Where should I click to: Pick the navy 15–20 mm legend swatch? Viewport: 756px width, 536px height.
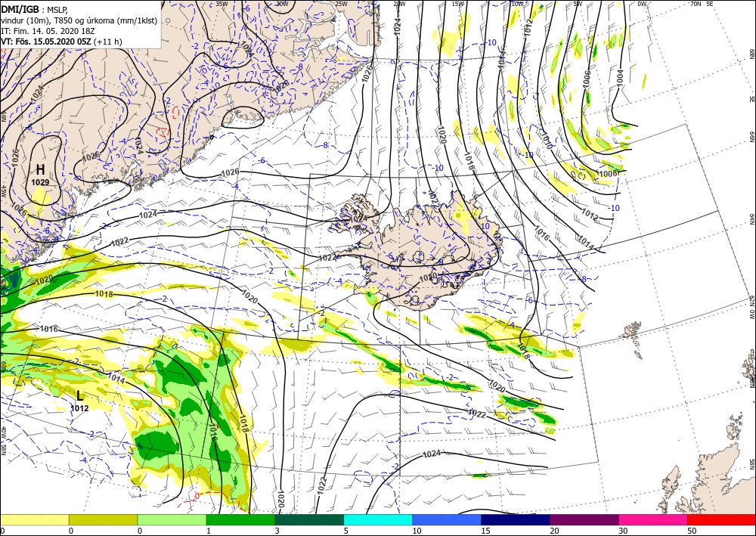click(516, 519)
